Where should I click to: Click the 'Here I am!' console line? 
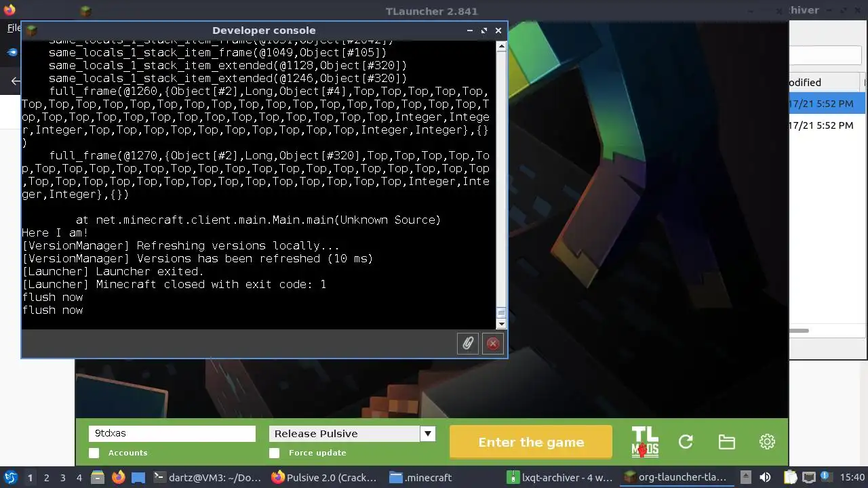click(56, 233)
